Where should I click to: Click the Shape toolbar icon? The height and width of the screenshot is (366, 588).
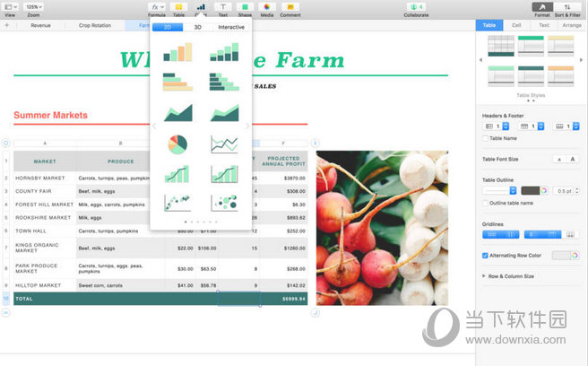click(x=245, y=7)
